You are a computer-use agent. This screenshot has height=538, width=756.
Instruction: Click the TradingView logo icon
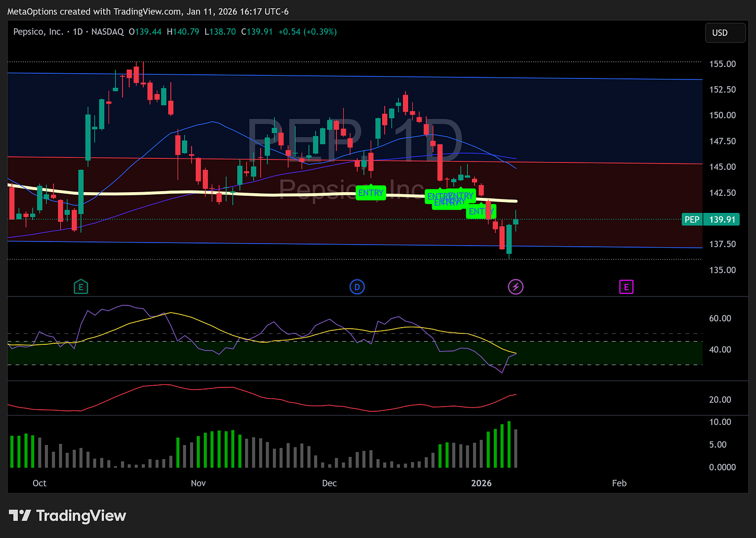click(x=20, y=516)
